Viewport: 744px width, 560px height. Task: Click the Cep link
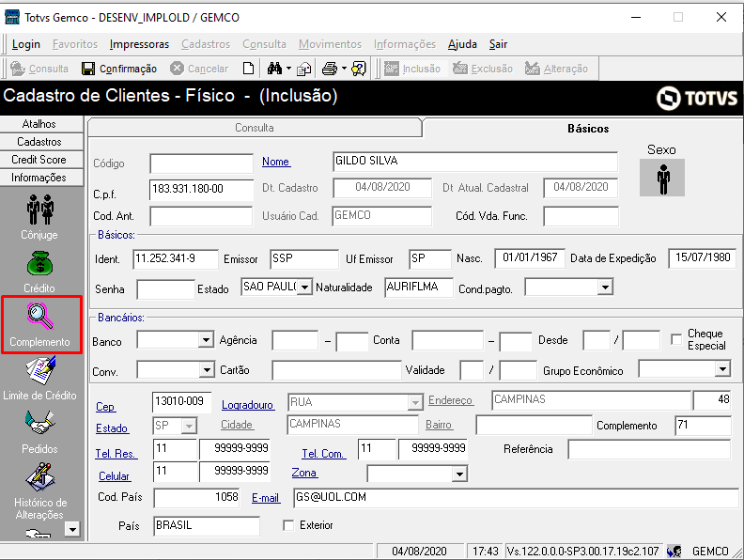105,407
